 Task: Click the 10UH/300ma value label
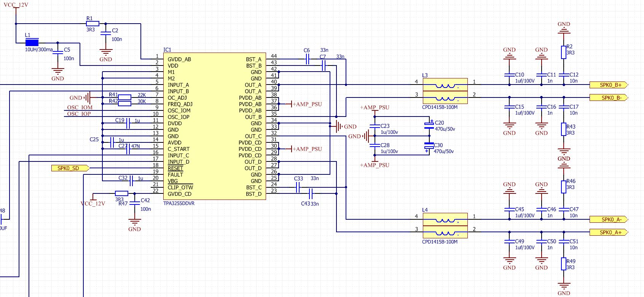click(x=39, y=49)
